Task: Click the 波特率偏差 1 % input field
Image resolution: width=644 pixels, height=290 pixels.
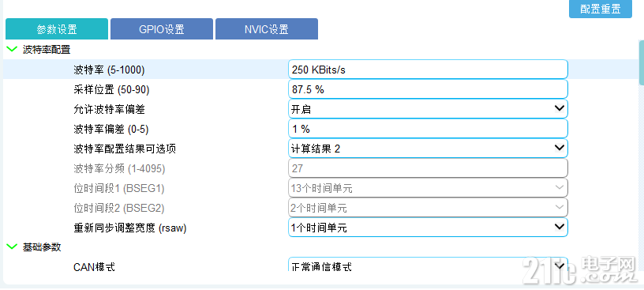Action: coord(428,129)
